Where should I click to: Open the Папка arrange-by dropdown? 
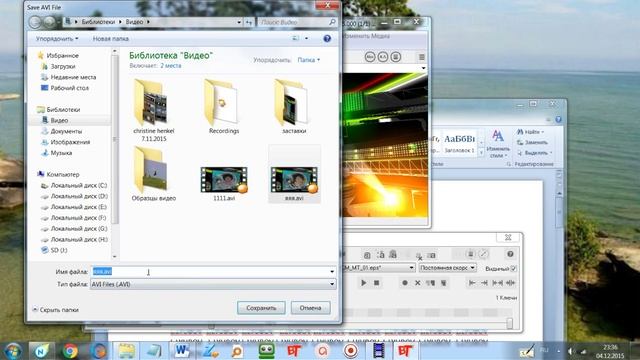click(x=309, y=60)
